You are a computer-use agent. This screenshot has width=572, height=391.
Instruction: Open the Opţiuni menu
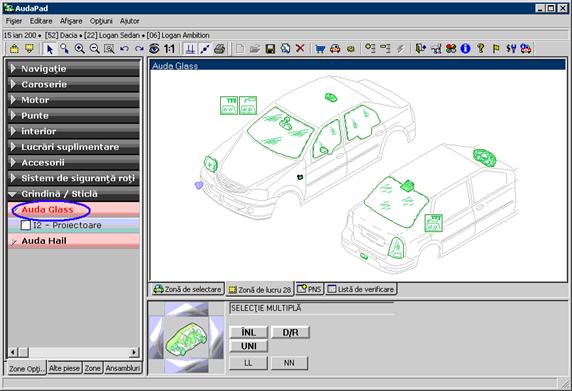[101, 21]
